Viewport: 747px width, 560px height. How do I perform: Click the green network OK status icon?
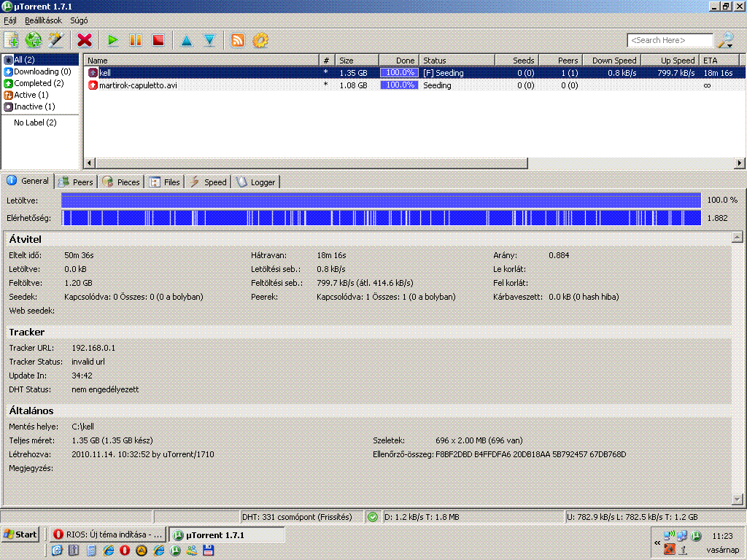(x=373, y=517)
